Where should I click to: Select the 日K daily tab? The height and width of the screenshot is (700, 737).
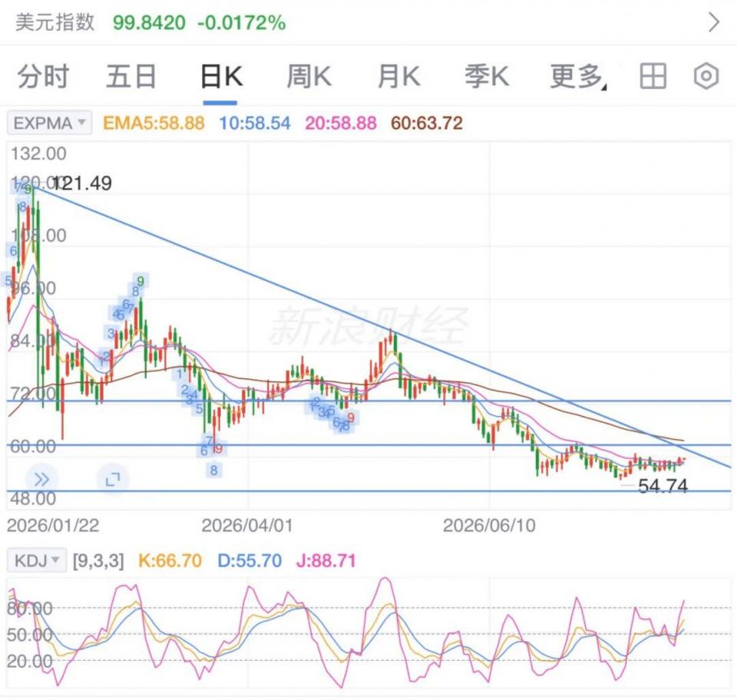pos(221,76)
